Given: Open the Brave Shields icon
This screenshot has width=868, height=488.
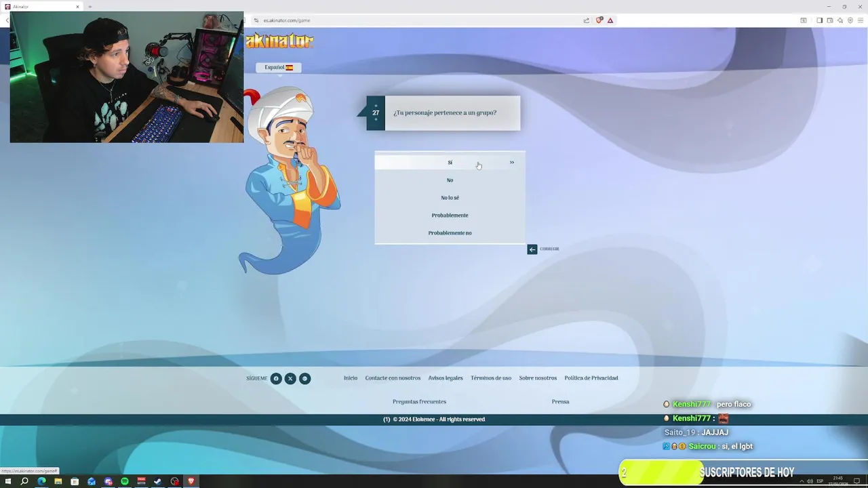Looking at the screenshot, I should 599,20.
